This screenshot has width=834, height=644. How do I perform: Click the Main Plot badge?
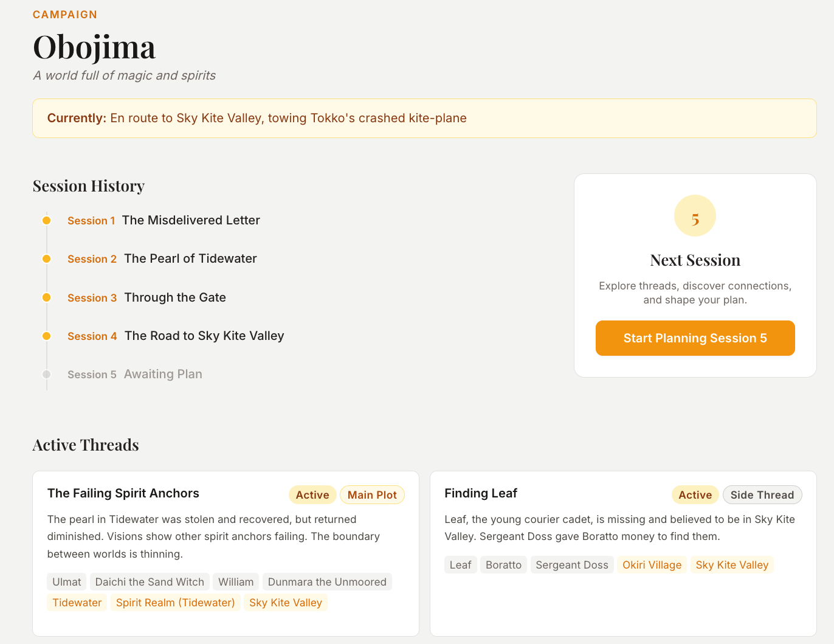coord(372,495)
